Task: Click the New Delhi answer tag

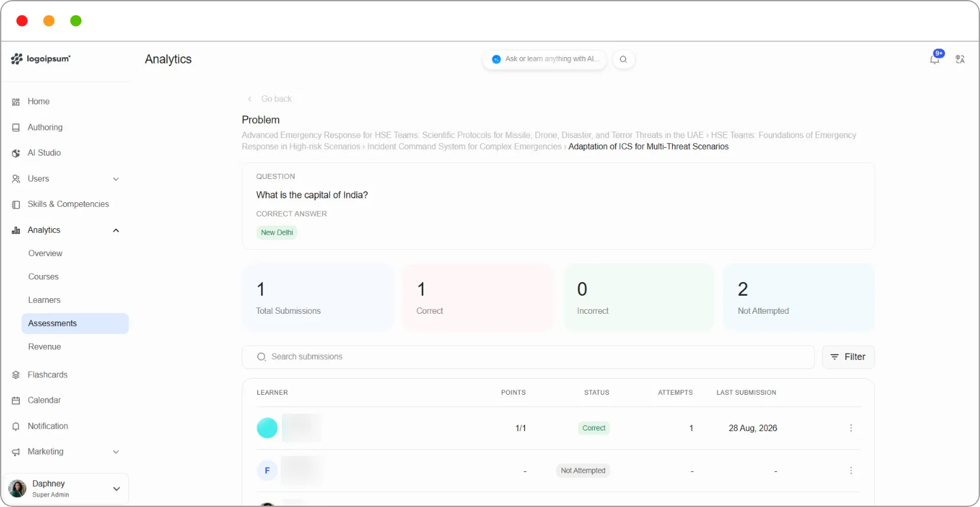Action: pyautogui.click(x=277, y=233)
